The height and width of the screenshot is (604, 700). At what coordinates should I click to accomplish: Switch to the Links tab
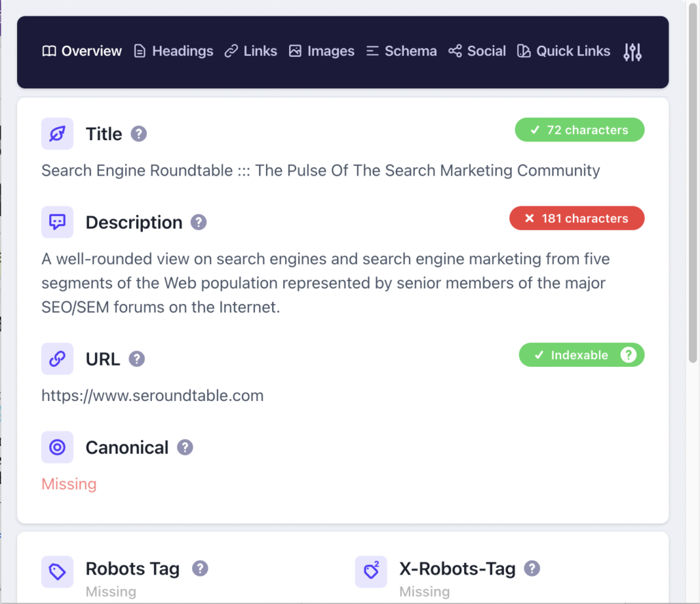click(251, 51)
